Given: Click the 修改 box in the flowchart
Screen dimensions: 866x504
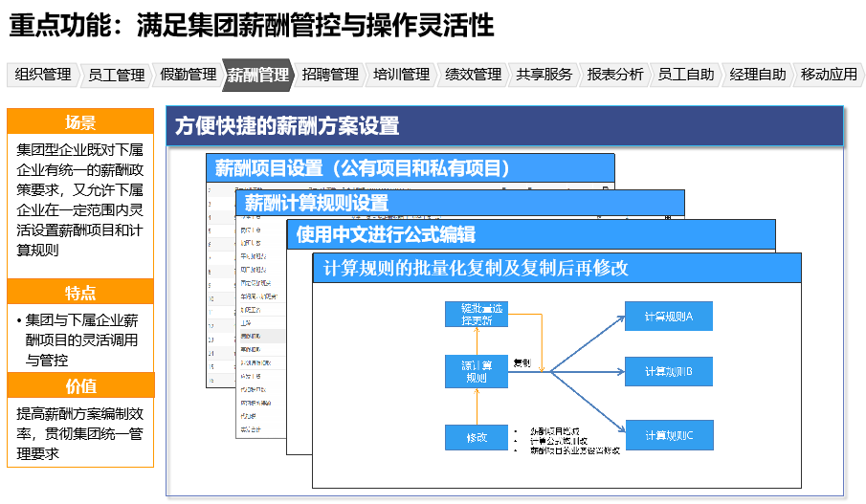Looking at the screenshot, I should (477, 437).
